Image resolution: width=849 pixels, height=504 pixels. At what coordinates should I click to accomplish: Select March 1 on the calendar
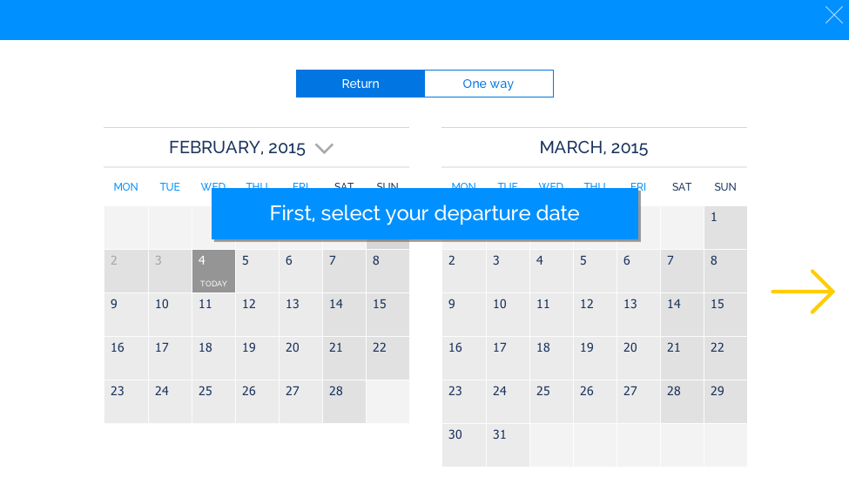(x=725, y=227)
